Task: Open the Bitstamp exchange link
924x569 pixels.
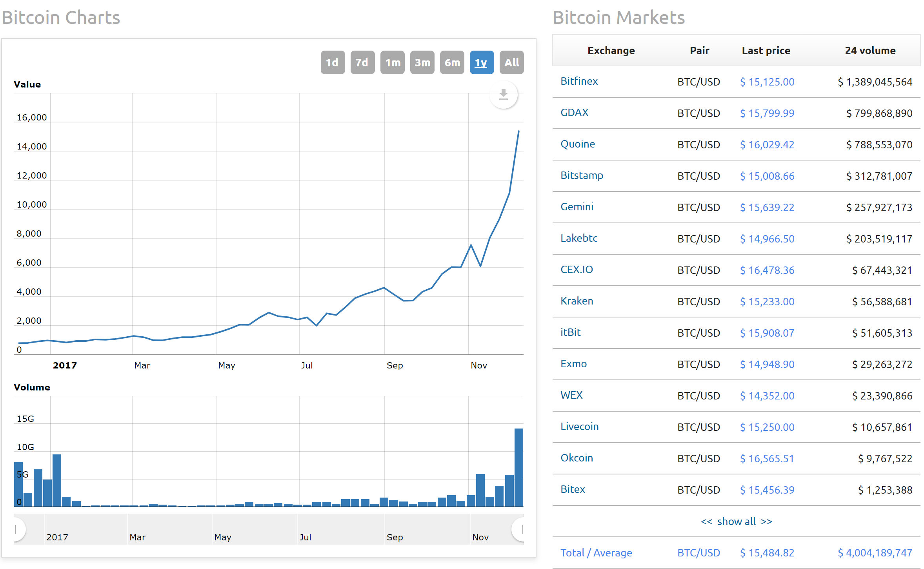Action: coord(582,175)
